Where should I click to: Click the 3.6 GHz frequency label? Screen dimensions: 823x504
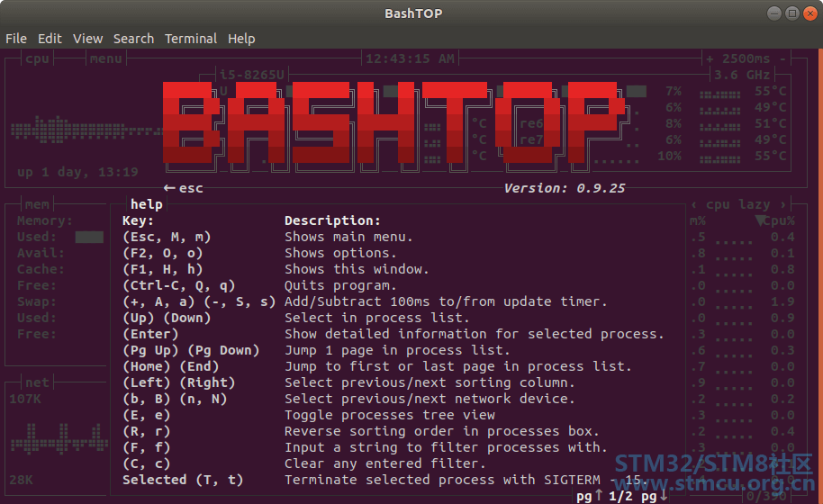click(x=742, y=75)
